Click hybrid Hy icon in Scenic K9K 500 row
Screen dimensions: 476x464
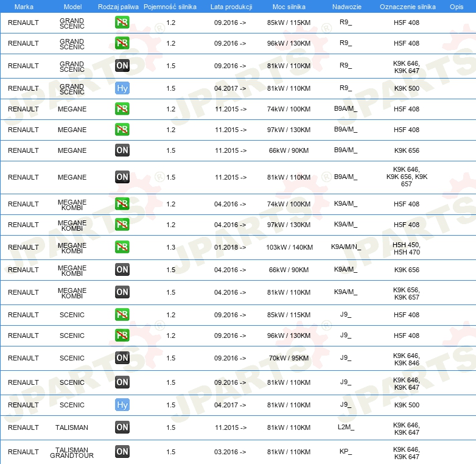[x=122, y=405]
